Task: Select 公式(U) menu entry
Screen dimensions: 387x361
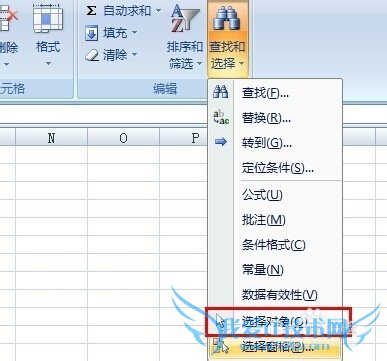Action: pos(275,194)
